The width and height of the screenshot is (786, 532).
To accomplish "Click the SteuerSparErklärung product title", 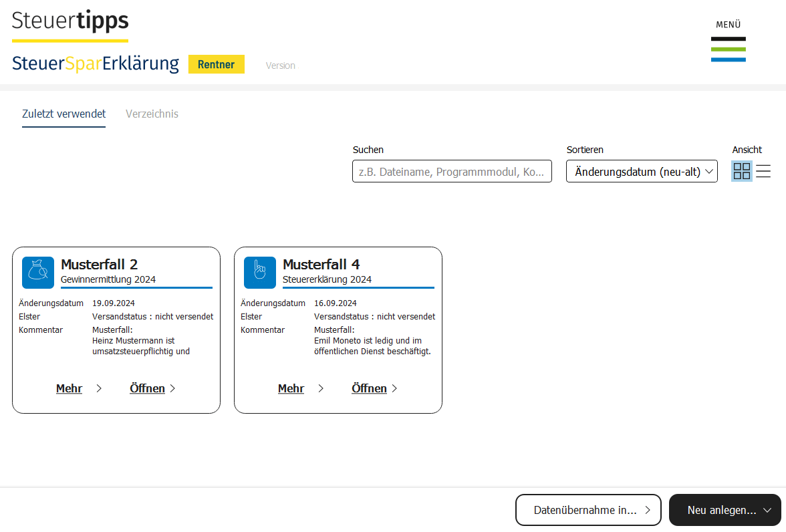I will click(x=96, y=63).
